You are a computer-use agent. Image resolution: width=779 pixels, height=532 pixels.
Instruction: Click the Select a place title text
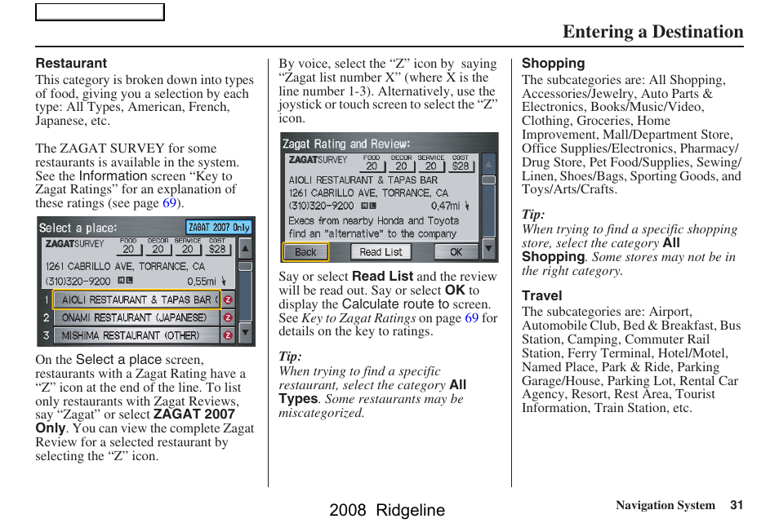point(78,228)
